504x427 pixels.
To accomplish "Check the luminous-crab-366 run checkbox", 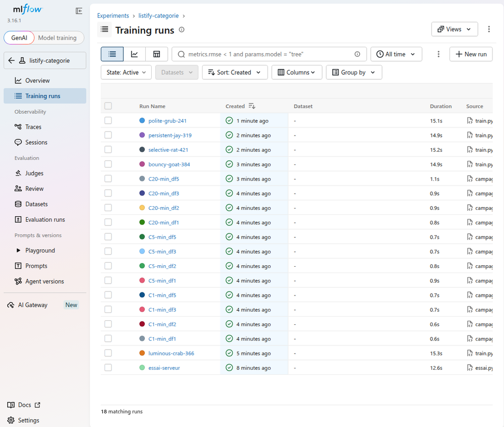I will pos(108,353).
